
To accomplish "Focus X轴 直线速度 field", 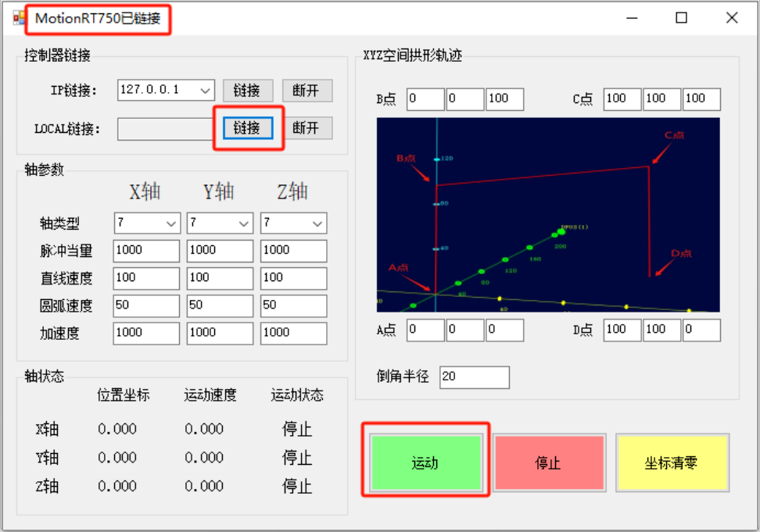I will tap(146, 278).
